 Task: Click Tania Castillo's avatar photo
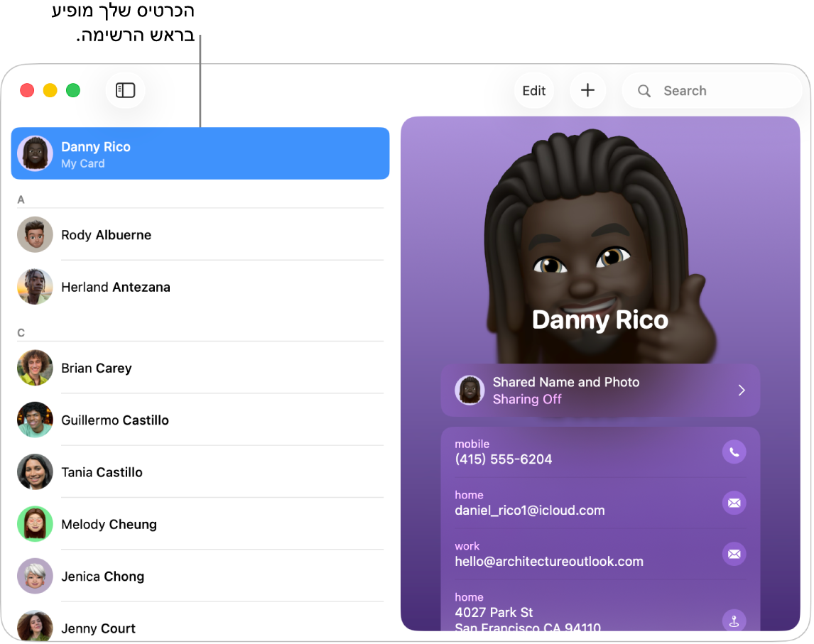[x=36, y=471]
